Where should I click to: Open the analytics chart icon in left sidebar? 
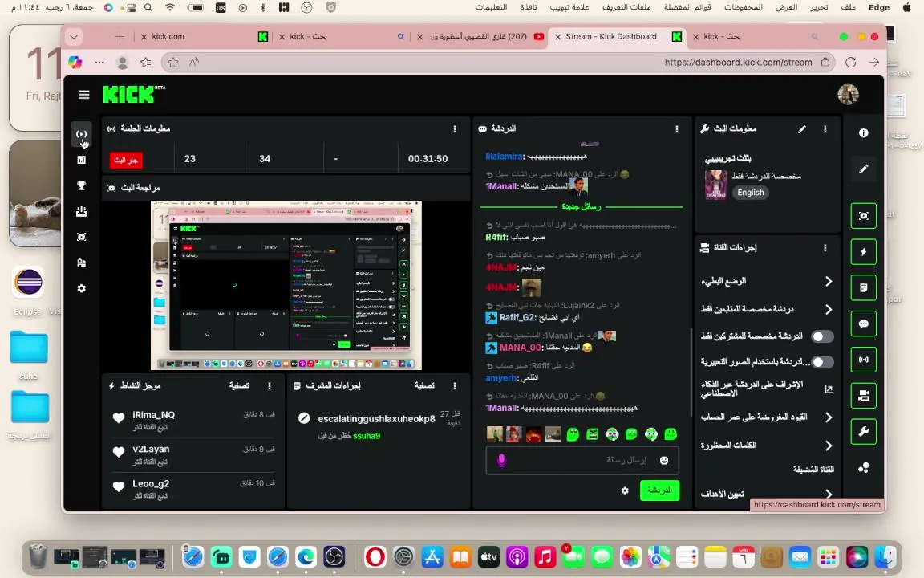81,160
